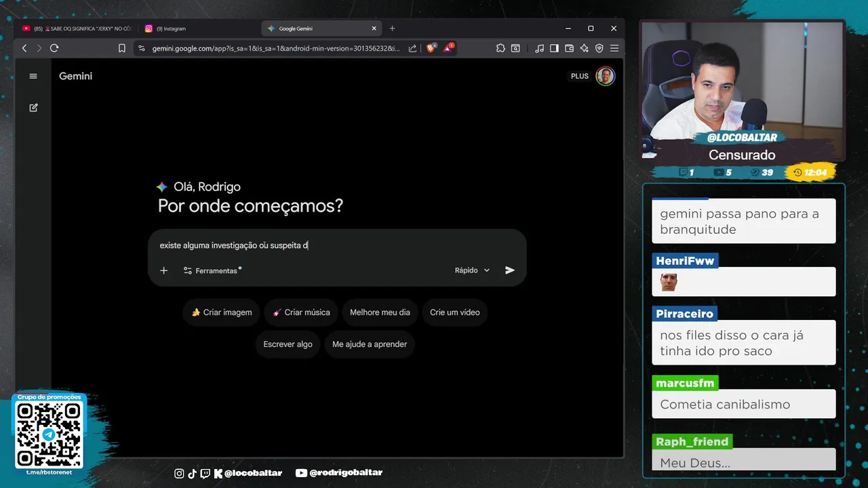This screenshot has height=488, width=868.
Task: Choose the Crie um vídeo chip
Action: pos(454,312)
